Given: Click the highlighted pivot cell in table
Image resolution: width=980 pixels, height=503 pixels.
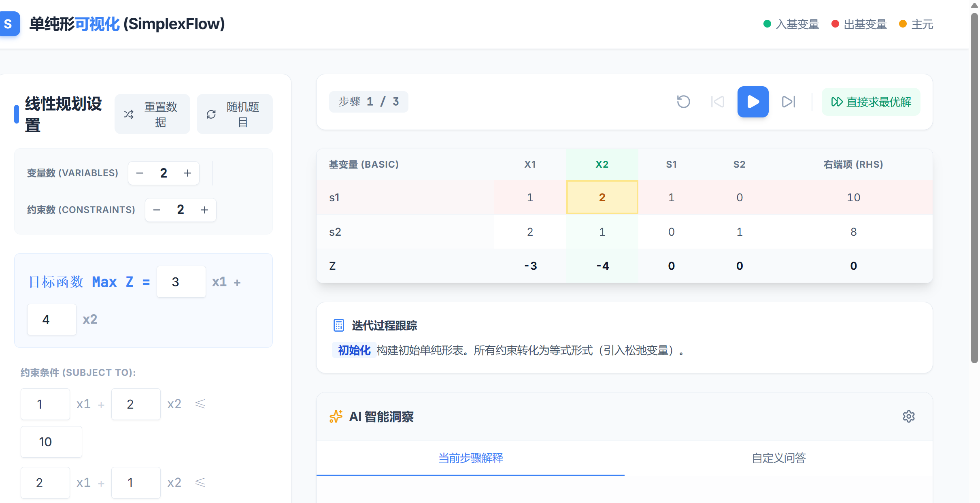Looking at the screenshot, I should pos(602,197).
